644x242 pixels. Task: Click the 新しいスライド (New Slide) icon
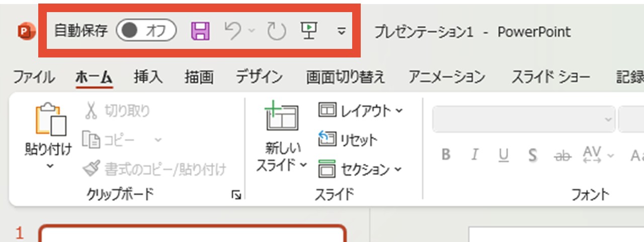coord(282,117)
